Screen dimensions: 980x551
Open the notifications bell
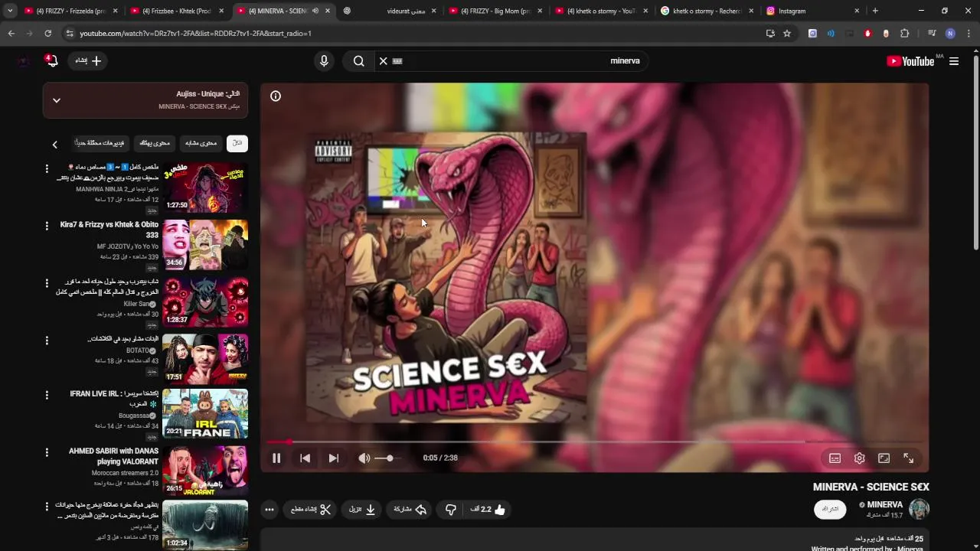[x=52, y=61]
